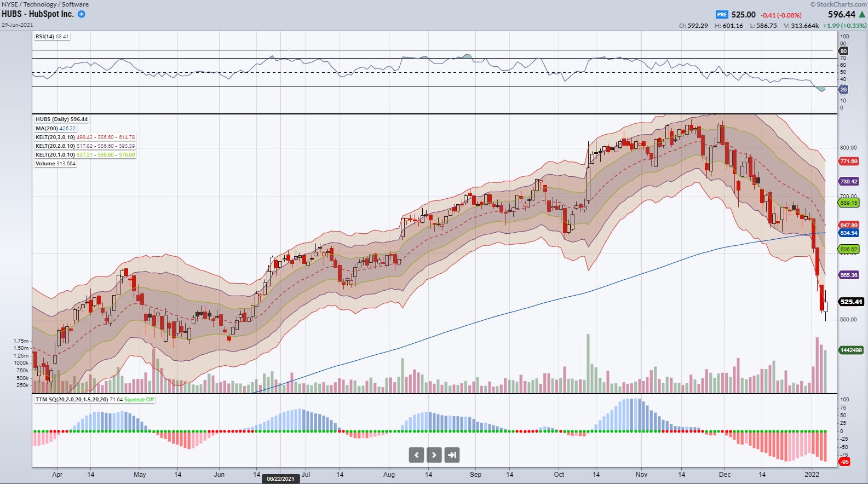Click the low value L: 586.75

pos(763,26)
